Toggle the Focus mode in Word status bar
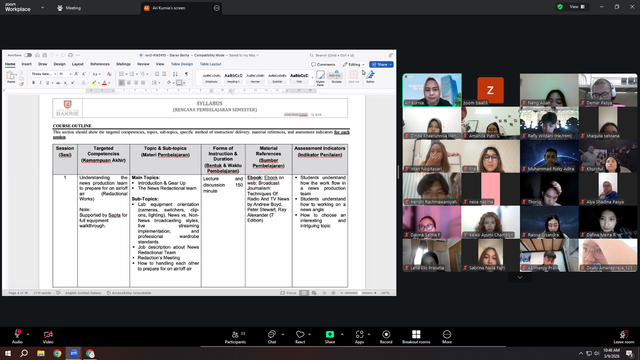 click(289, 293)
